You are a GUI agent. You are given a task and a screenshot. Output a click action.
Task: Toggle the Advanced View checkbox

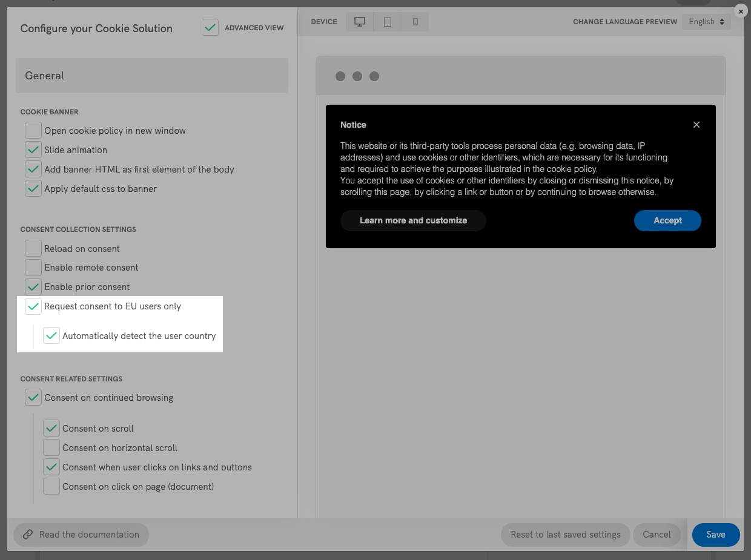point(210,27)
